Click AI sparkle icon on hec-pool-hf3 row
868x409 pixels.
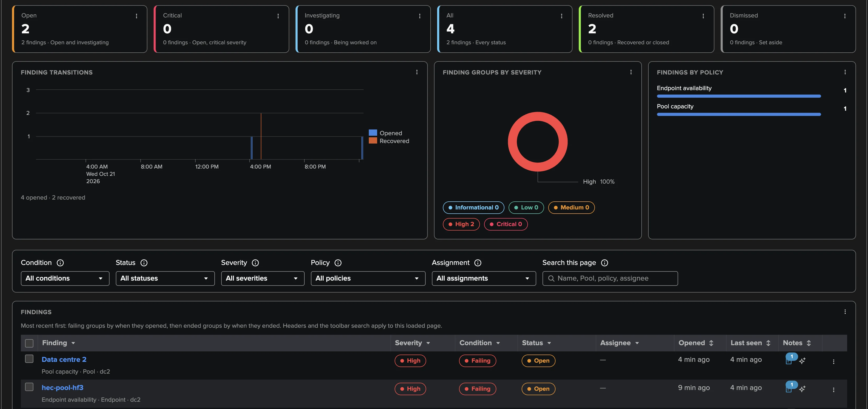[802, 389]
